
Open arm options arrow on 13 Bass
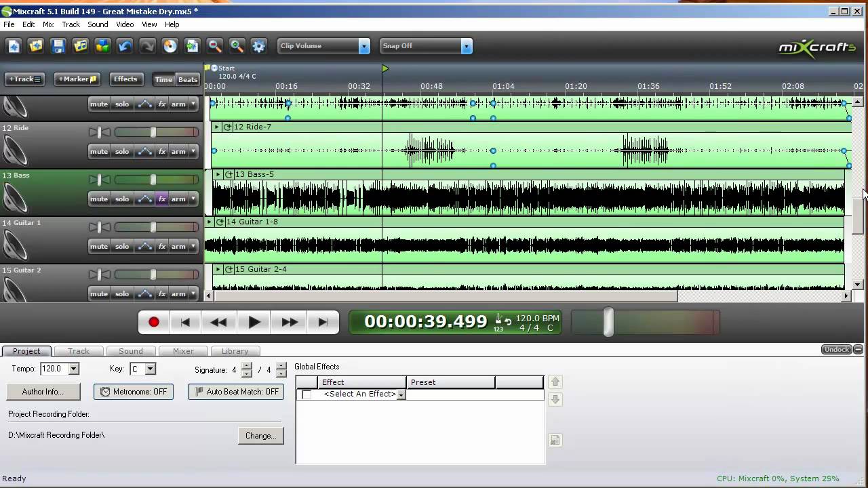[x=193, y=199]
